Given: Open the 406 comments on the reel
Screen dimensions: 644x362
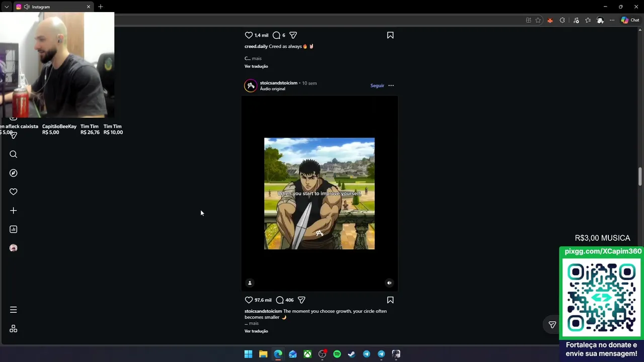Looking at the screenshot, I should (x=285, y=300).
